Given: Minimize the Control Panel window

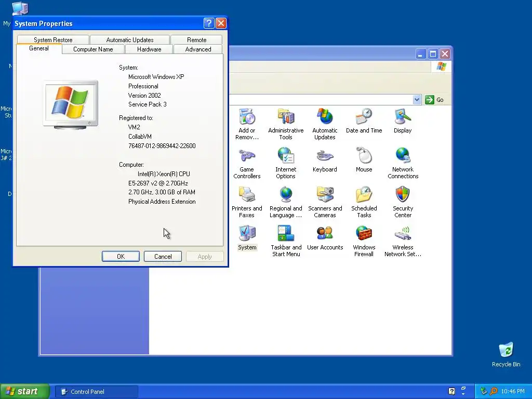Looking at the screenshot, I should 420,54.
